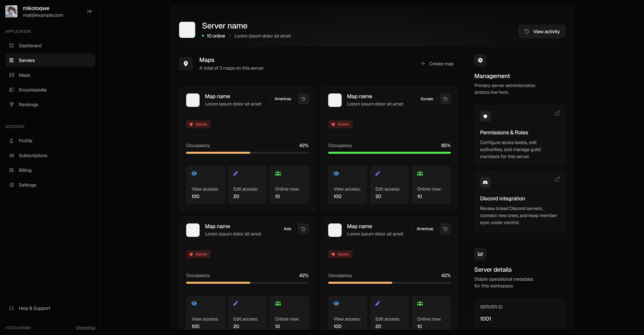Open Encyclopedia in the sidebar
The height and width of the screenshot is (335, 644).
pos(50,90)
